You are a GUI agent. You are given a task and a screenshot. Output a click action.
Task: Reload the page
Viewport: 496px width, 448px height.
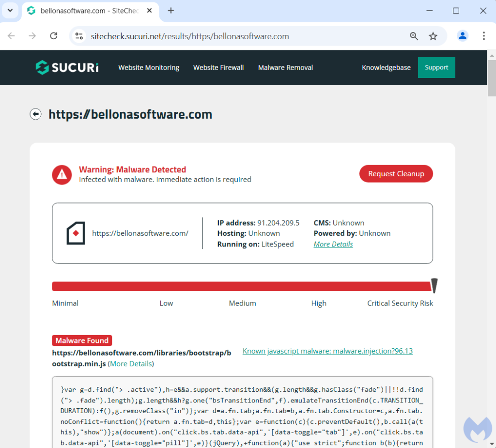54,36
